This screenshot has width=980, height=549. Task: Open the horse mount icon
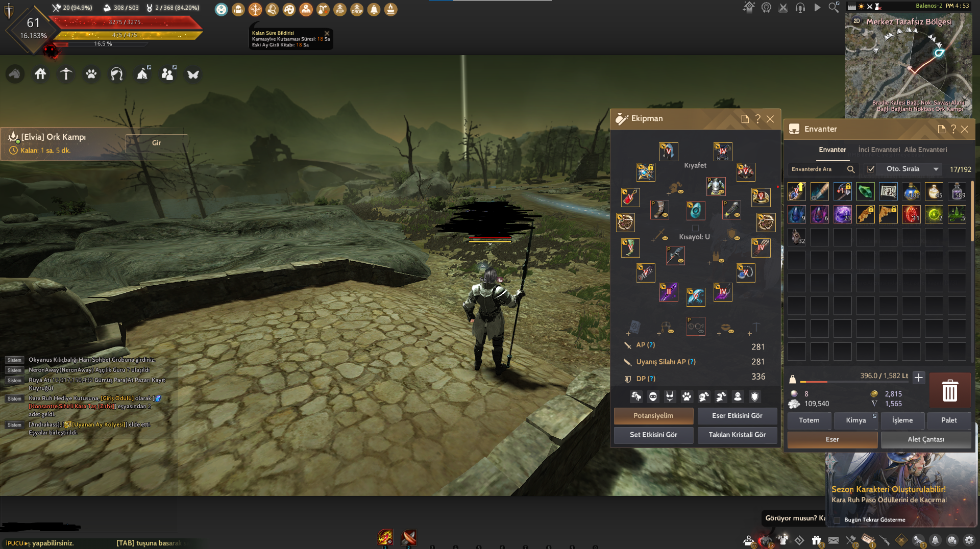pos(15,74)
